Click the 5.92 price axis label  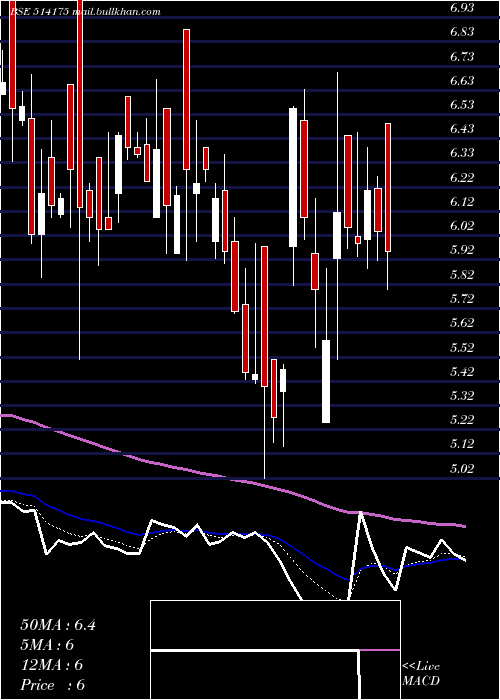coord(462,250)
